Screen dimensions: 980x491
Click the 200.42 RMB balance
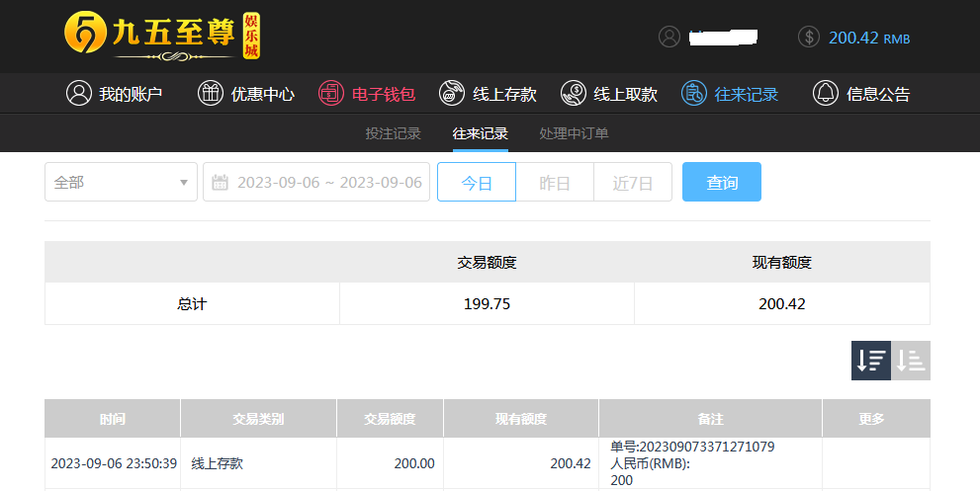(x=869, y=38)
